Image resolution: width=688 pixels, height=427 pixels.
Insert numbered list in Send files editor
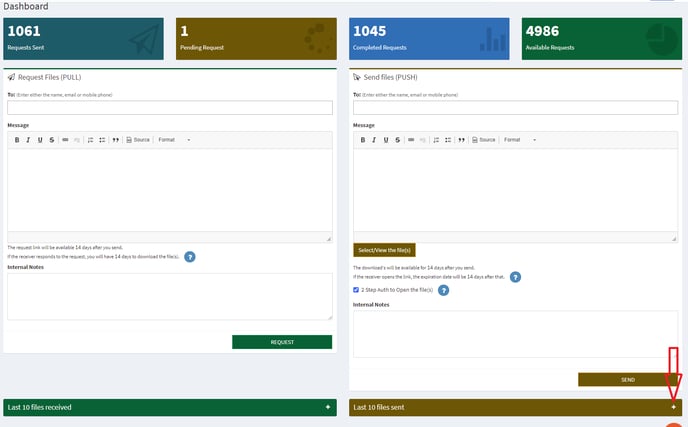pos(436,140)
